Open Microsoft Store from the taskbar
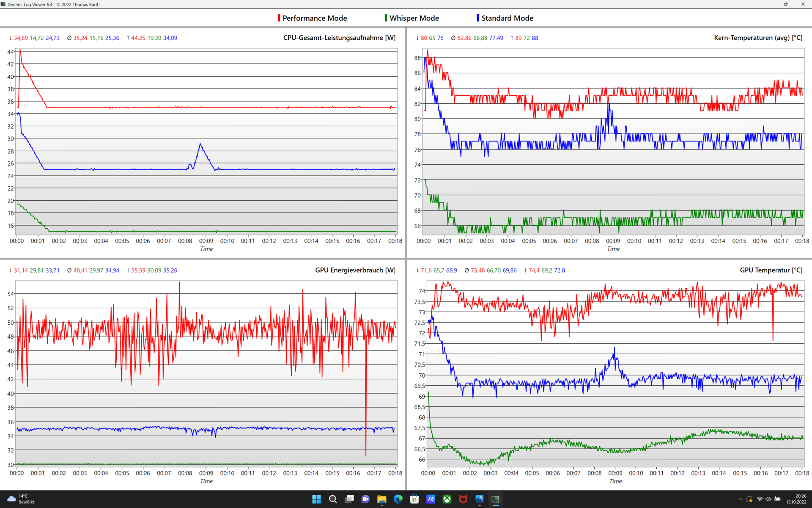The image size is (812, 508). click(x=414, y=500)
